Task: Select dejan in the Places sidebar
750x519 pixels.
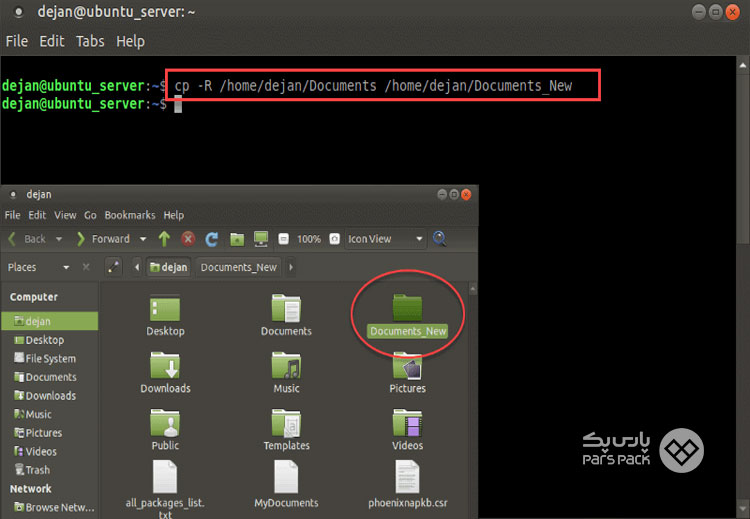Action: [x=50, y=321]
